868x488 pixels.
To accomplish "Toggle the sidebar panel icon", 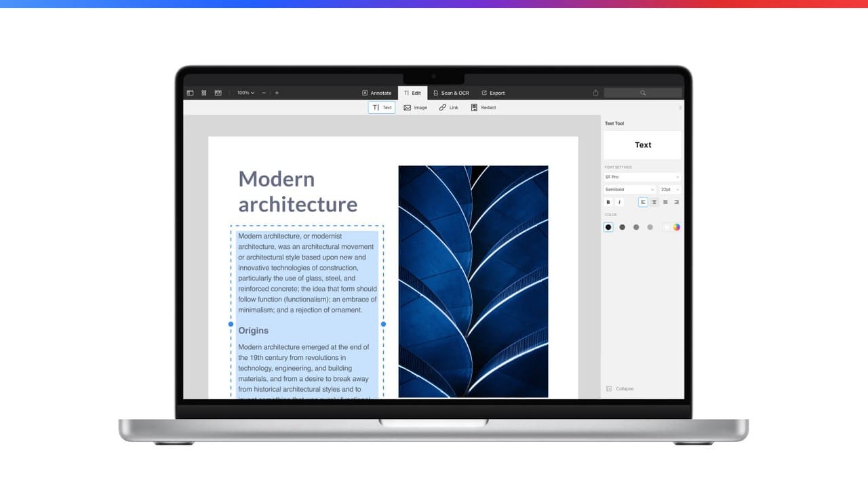I will [x=191, y=92].
